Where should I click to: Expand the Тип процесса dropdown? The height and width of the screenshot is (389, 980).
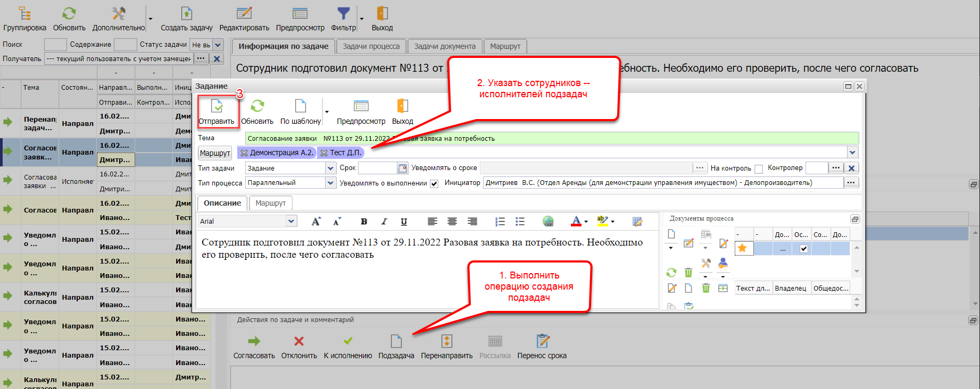point(330,183)
